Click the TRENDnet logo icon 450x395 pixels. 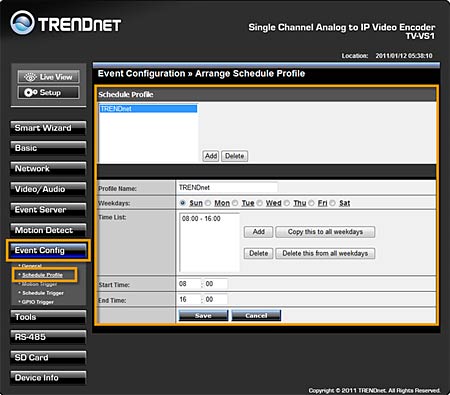tap(22, 23)
